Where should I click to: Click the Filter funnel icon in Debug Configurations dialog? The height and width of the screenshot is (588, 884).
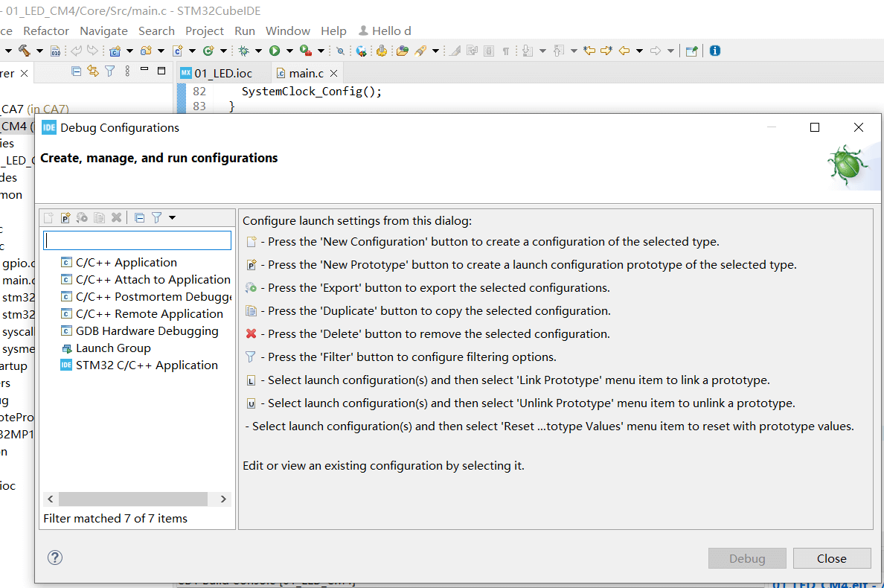coord(157,217)
